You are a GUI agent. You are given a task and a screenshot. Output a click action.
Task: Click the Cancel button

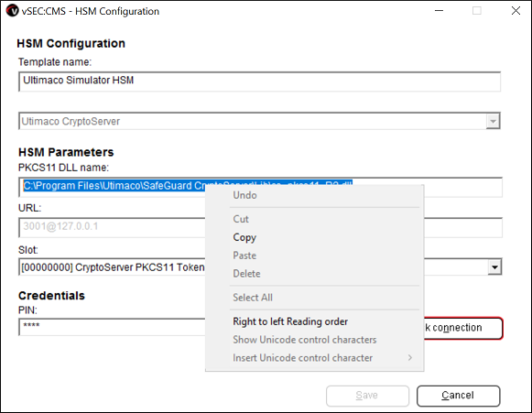pos(458,396)
